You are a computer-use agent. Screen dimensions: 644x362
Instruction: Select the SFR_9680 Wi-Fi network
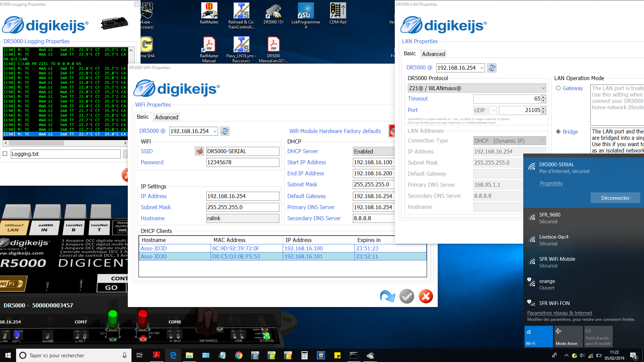(x=584, y=218)
